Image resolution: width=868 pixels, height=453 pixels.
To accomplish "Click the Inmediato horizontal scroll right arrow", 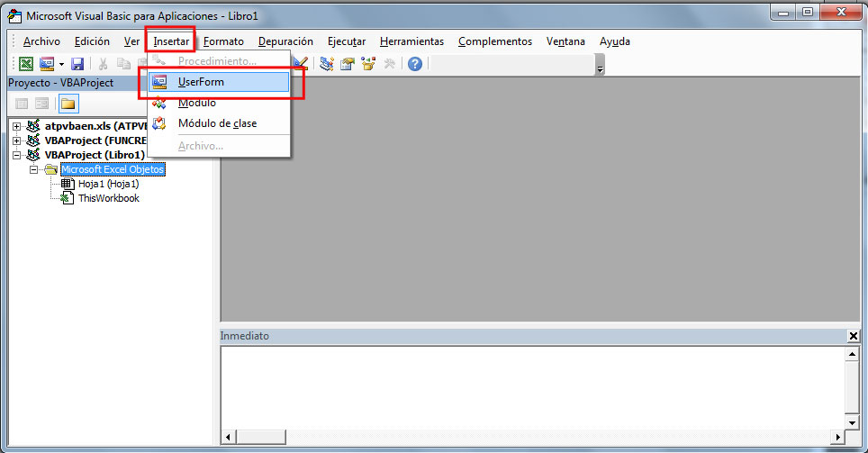I will pyautogui.click(x=838, y=437).
